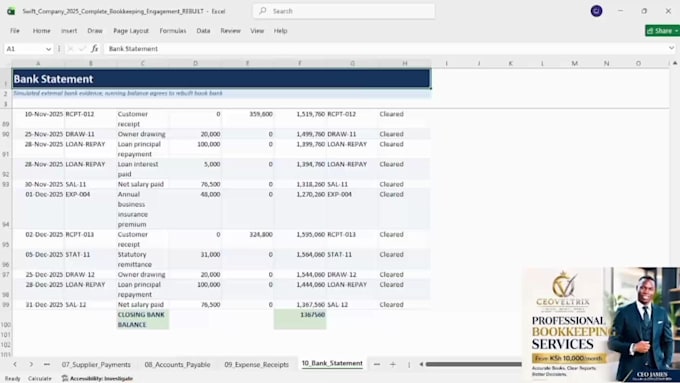This screenshot has width=680, height=383.
Task: Click the EXP-004 reference in column G
Action: click(x=353, y=210)
